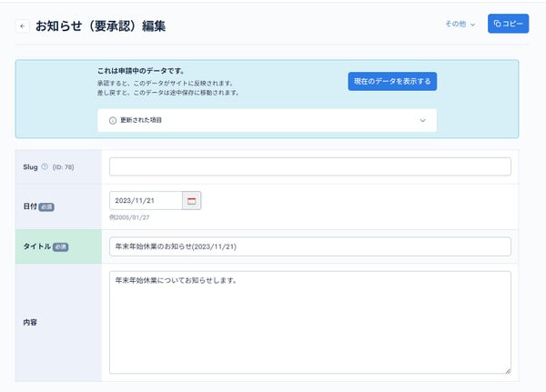The width and height of the screenshot is (546, 392).
Task: Click 現在のデータを表示する button
Action: point(392,82)
